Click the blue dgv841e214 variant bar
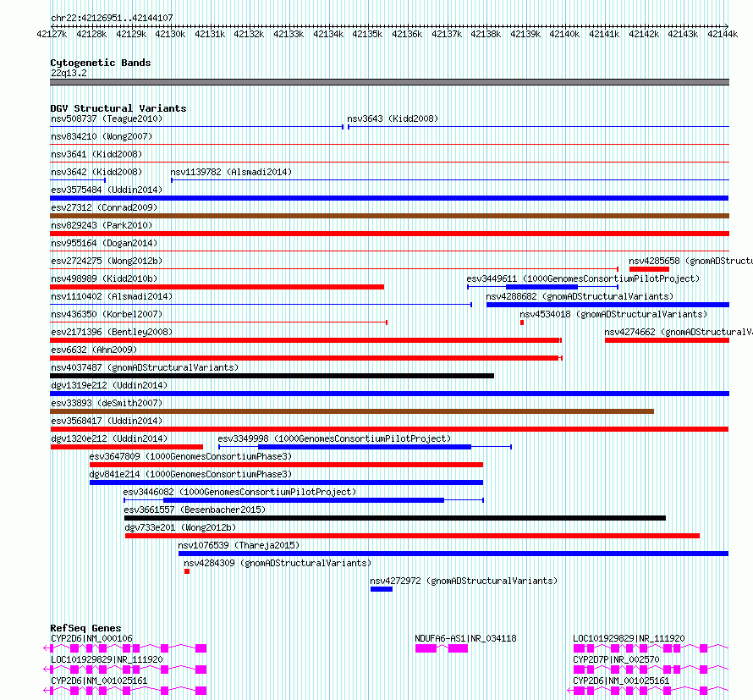Image resolution: width=753 pixels, height=700 pixels. pos(286,482)
